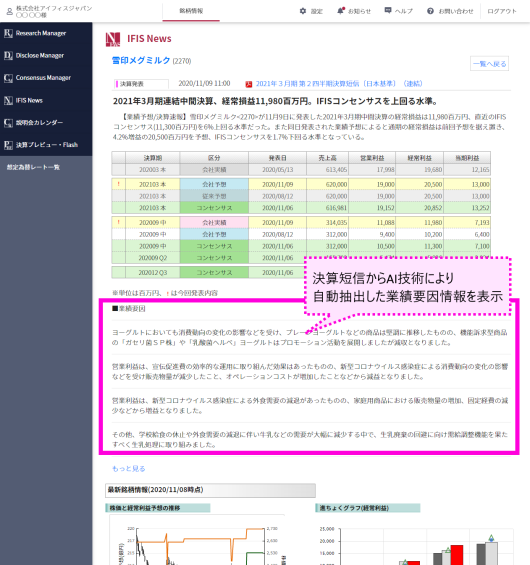Click the IFIS News sidebar icon

click(8, 101)
